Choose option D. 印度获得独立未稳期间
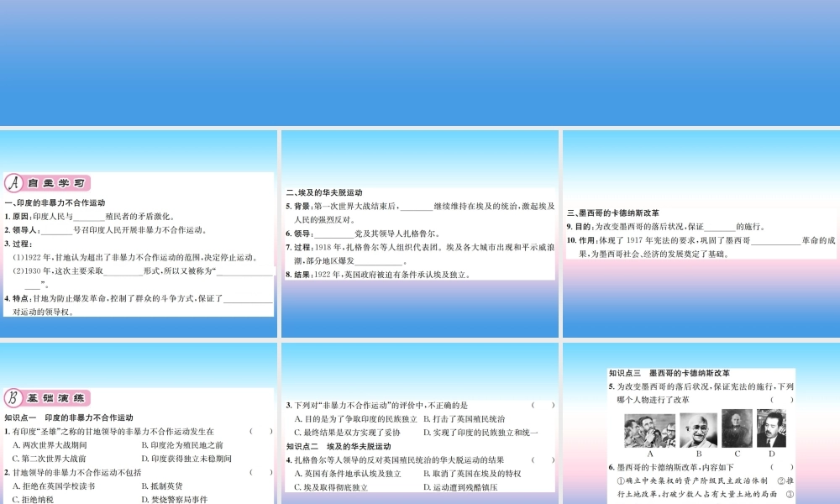This screenshot has width=840, height=504. [x=186, y=459]
